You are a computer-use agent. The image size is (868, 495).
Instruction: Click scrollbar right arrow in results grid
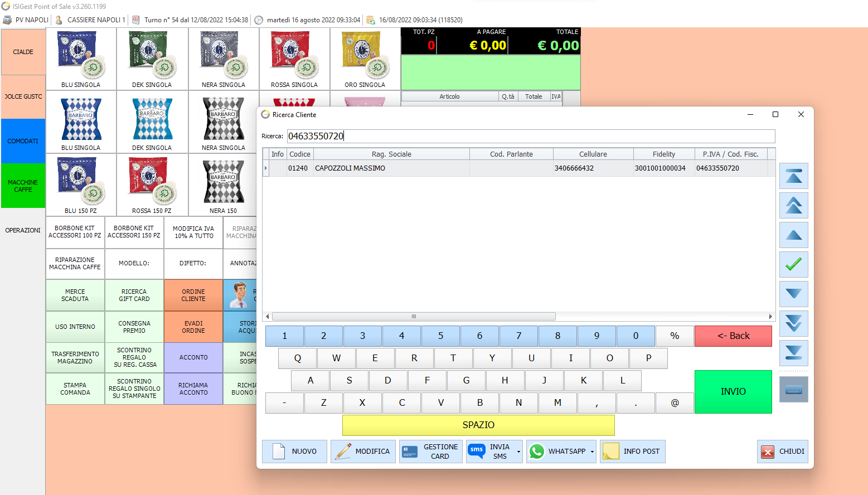pos(770,317)
